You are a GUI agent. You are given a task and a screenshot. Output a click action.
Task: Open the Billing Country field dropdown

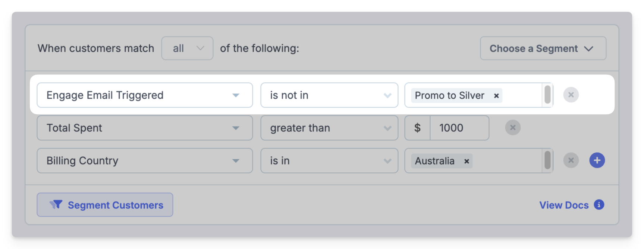[145, 161]
